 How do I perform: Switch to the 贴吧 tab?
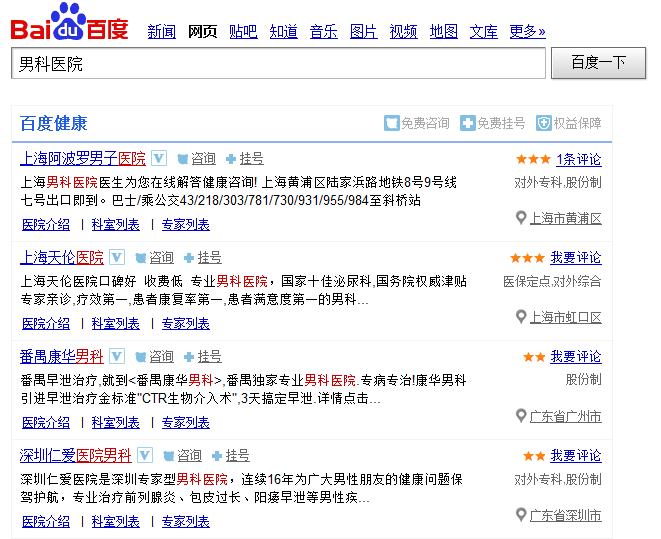tap(243, 32)
